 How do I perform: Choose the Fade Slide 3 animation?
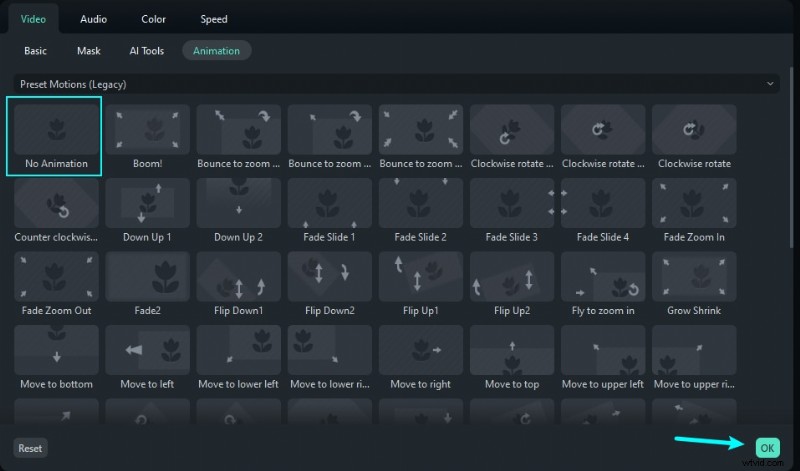[x=512, y=210]
